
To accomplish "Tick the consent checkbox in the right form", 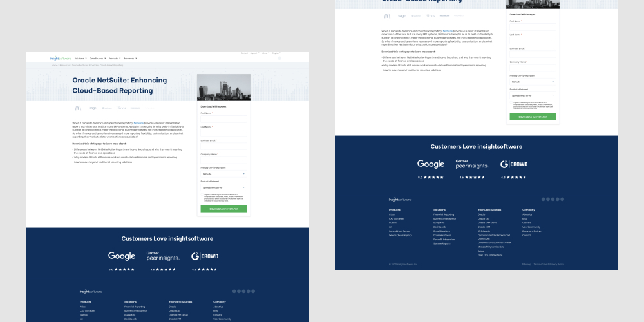I will tap(511, 102).
